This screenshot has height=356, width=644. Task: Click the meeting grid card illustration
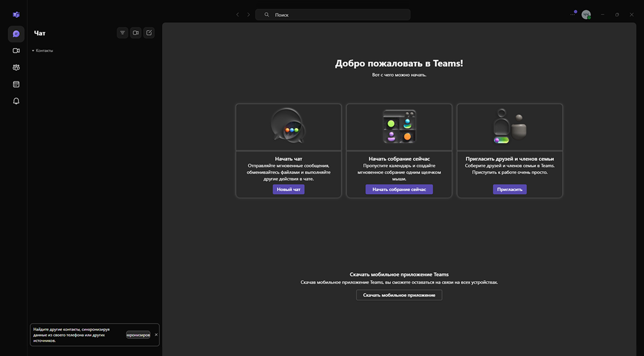tap(399, 126)
